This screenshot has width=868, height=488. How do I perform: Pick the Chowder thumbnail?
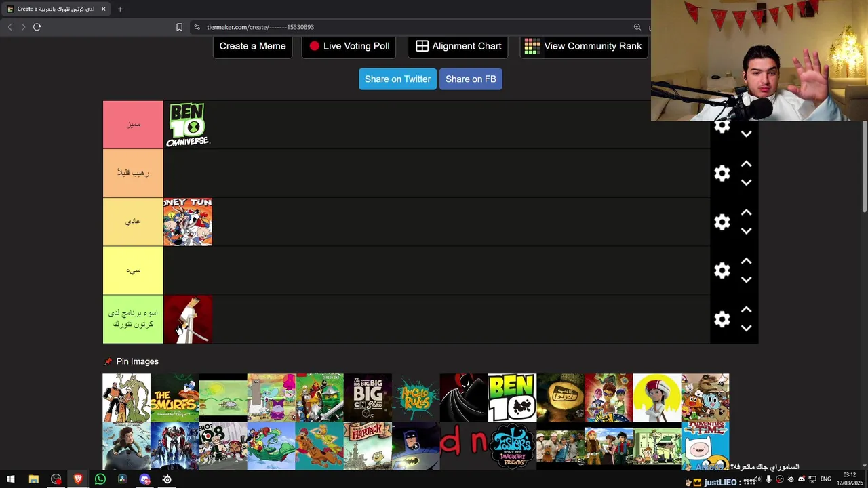[x=271, y=398]
